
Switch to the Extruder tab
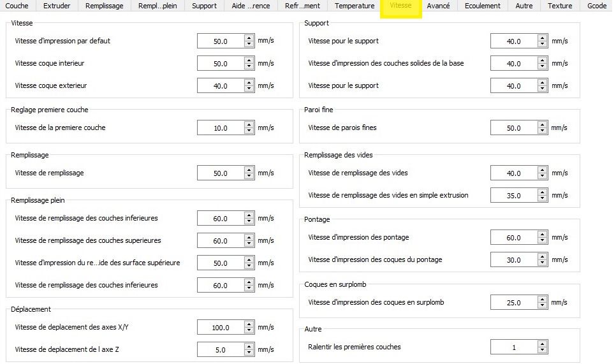pyautogui.click(x=57, y=6)
